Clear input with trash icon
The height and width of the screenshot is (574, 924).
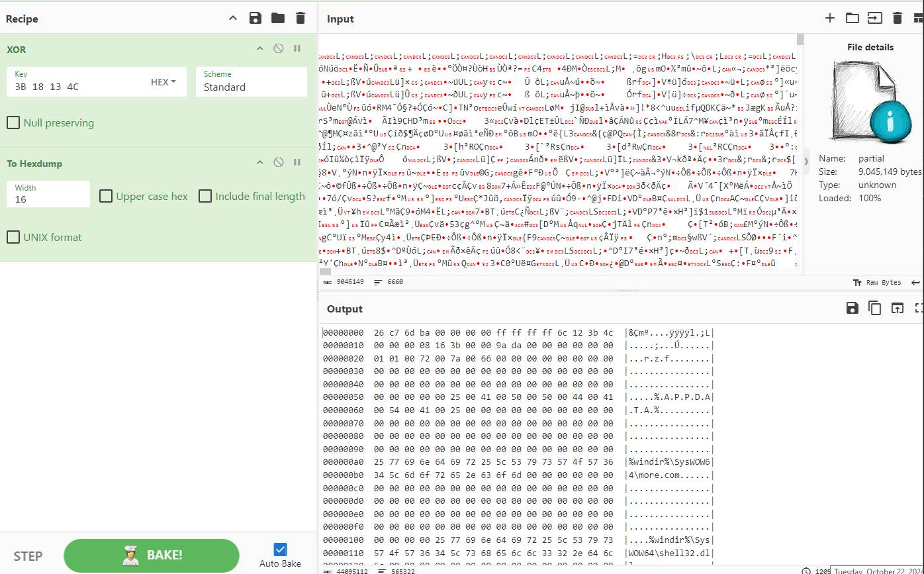[x=898, y=18]
